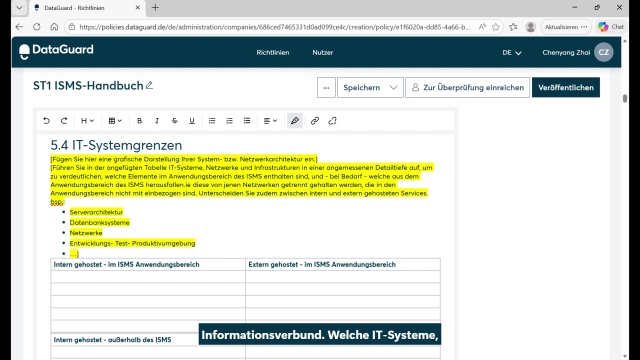This screenshot has height=360, width=640.
Task: Open the Copilot Chat button
Action: pyautogui.click(x=611, y=27)
